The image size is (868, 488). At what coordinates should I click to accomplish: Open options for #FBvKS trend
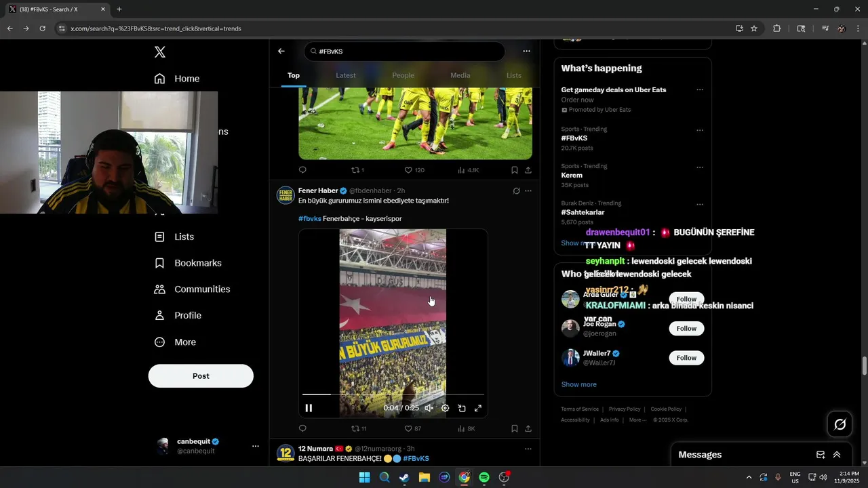coord(700,130)
